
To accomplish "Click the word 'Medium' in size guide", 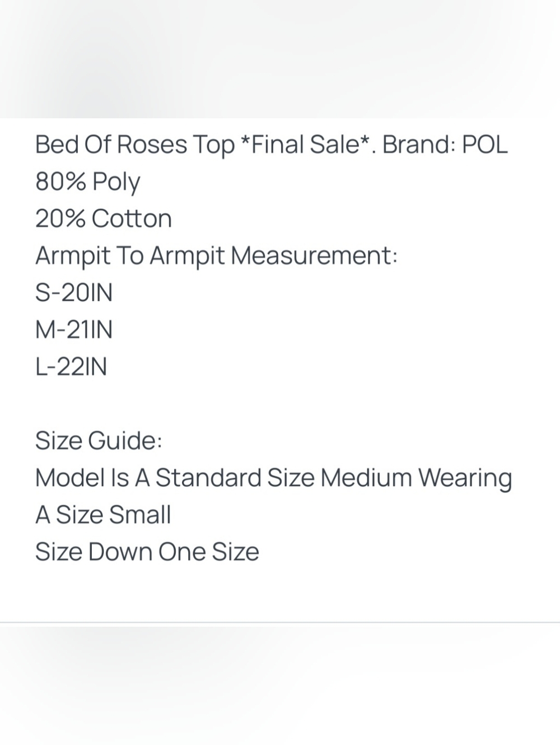I will click(366, 478).
